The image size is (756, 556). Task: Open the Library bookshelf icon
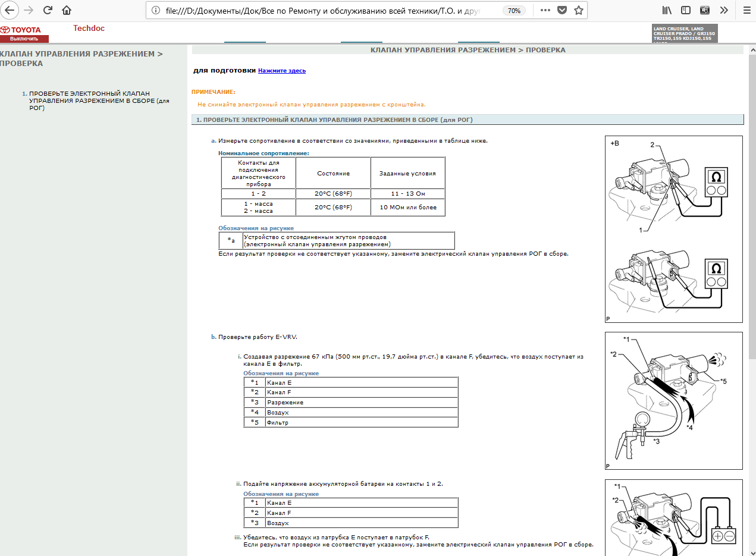point(667,10)
